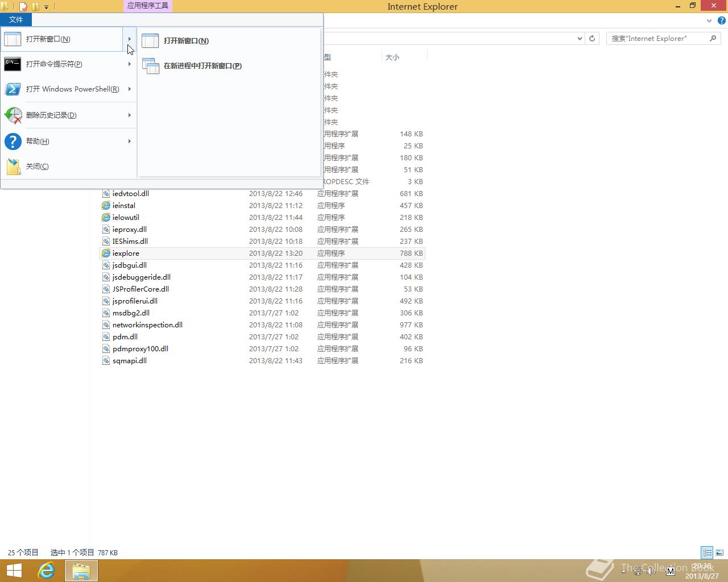Click the command prompt icon beside 打开命令提示符
Image resolution: width=728 pixels, height=582 pixels.
(13, 64)
